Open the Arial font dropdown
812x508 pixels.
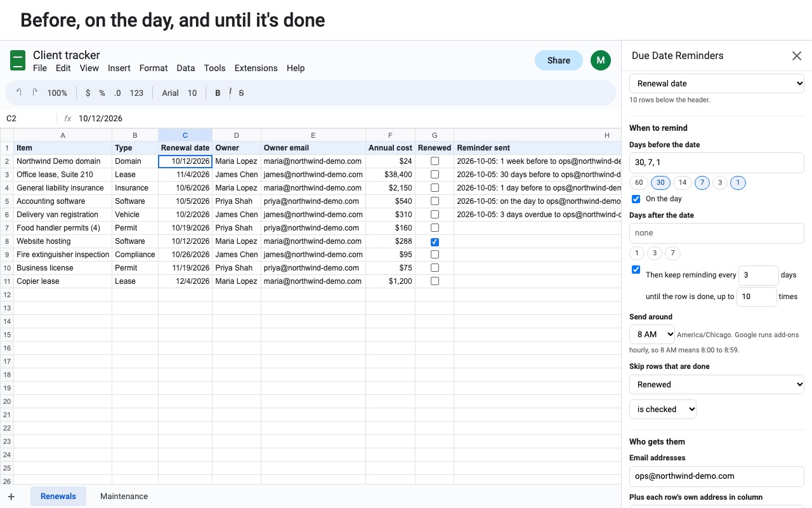[x=170, y=93]
